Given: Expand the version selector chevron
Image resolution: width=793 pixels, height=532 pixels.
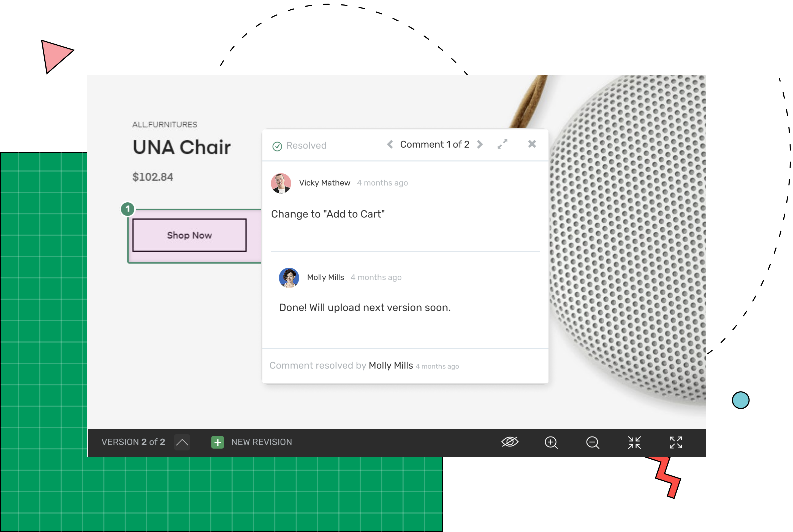Looking at the screenshot, I should click(x=182, y=442).
